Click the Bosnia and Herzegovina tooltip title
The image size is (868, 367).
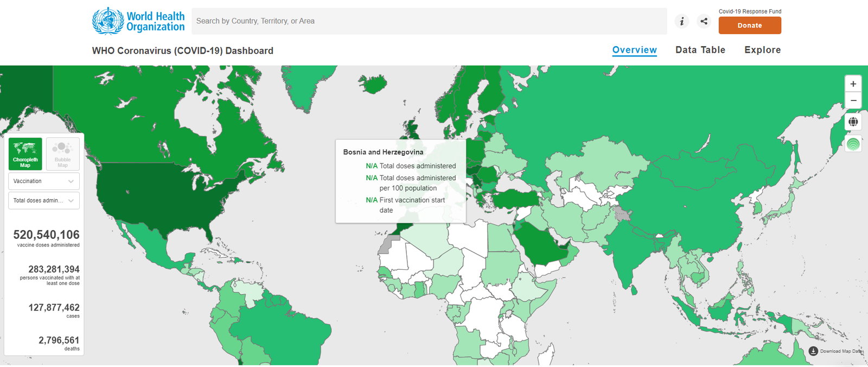point(383,152)
